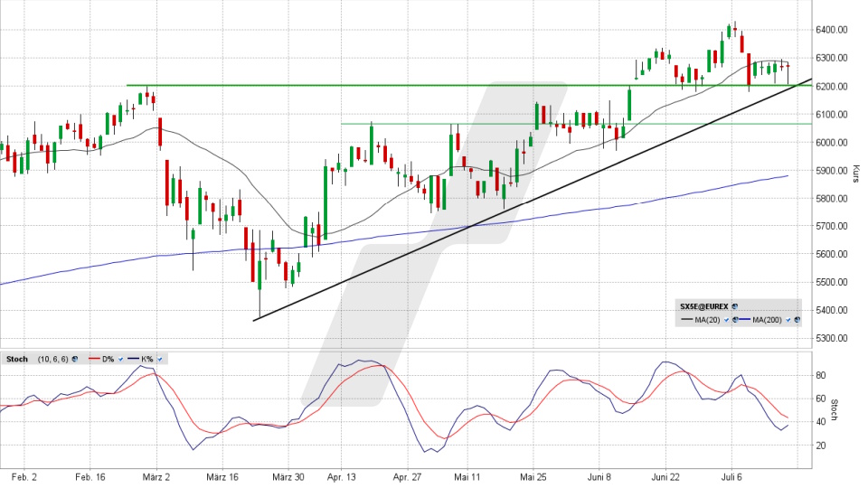The width and height of the screenshot is (868, 488).
Task: Click the Juni 22 date label
Action: (665, 477)
